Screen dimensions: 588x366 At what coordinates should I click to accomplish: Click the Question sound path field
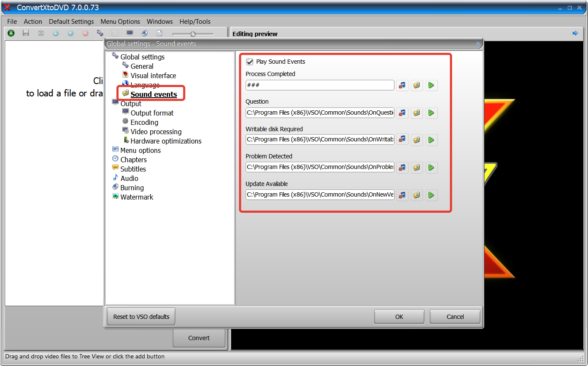click(x=320, y=113)
